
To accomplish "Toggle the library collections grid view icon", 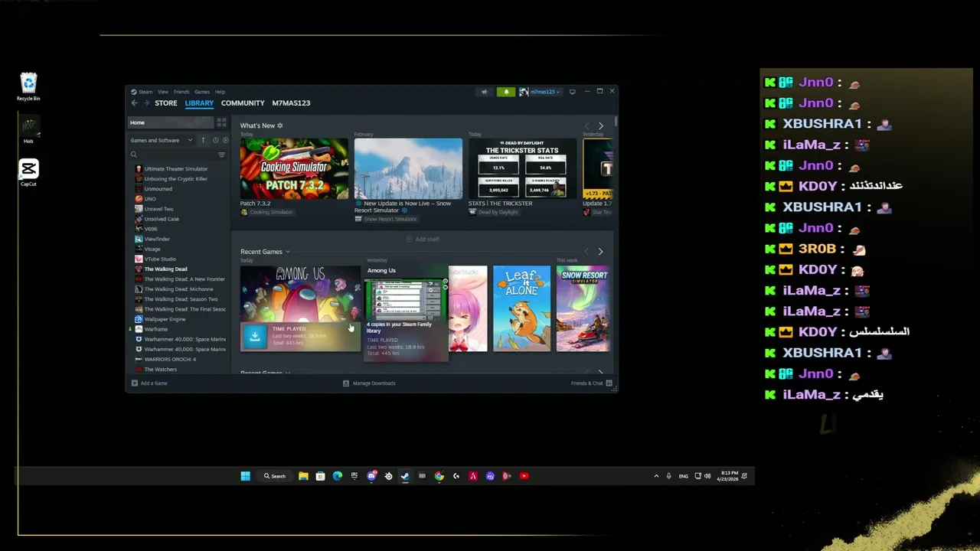I will pyautogui.click(x=221, y=122).
